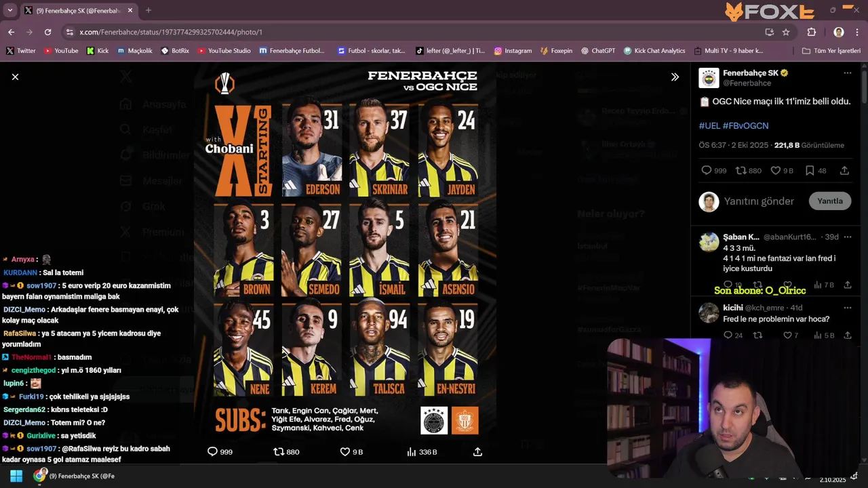
Task: Click the reply icon under the lineup photo
Action: pos(212,451)
